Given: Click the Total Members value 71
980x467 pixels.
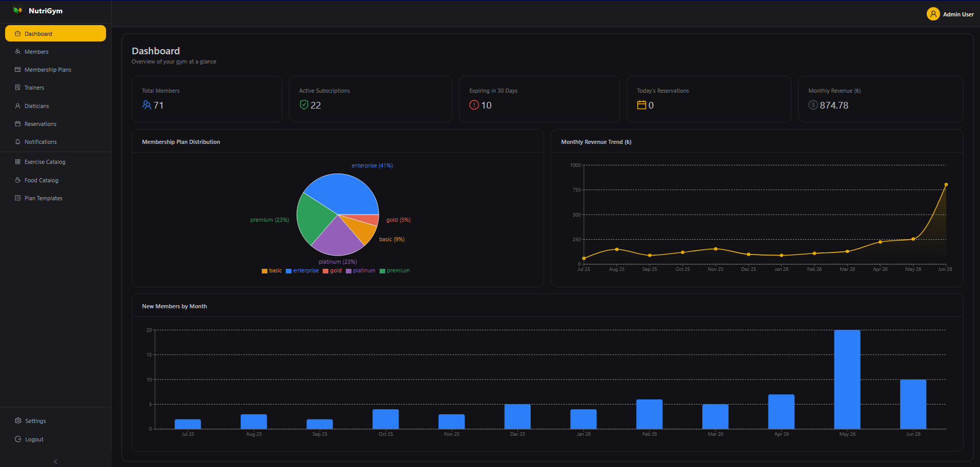Looking at the screenshot, I should coord(158,105).
